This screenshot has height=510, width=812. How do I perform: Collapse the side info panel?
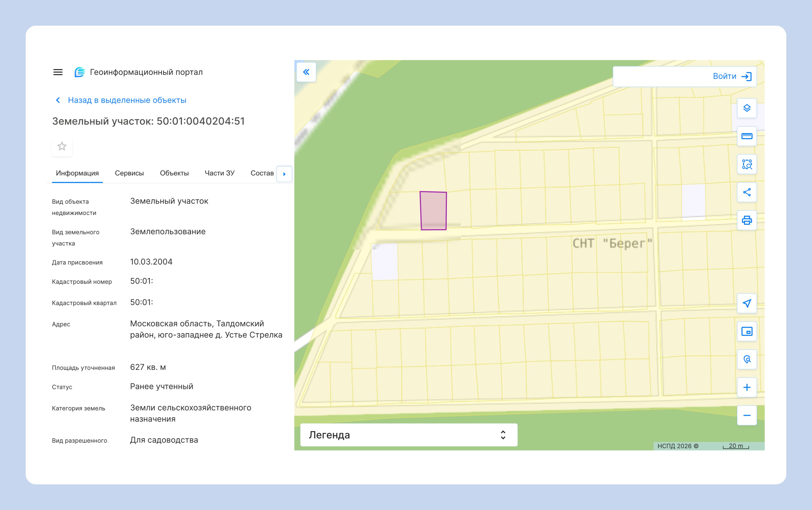[306, 72]
